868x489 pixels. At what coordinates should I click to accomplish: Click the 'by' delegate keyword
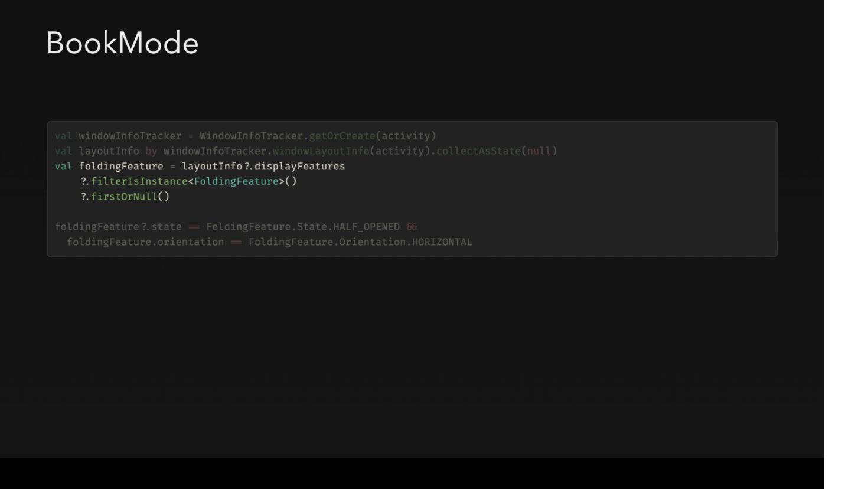(x=151, y=151)
